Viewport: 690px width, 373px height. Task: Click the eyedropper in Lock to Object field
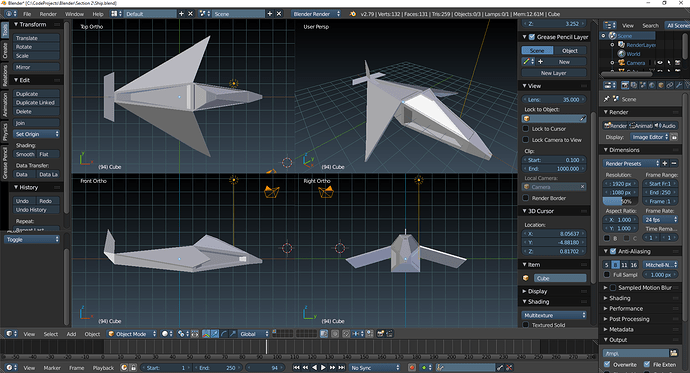582,119
